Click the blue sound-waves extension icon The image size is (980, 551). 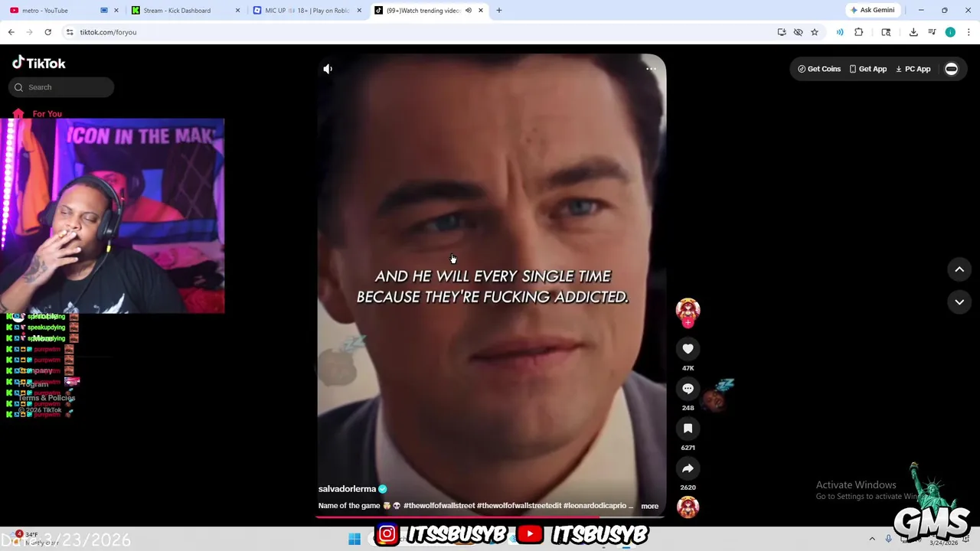pyautogui.click(x=840, y=32)
